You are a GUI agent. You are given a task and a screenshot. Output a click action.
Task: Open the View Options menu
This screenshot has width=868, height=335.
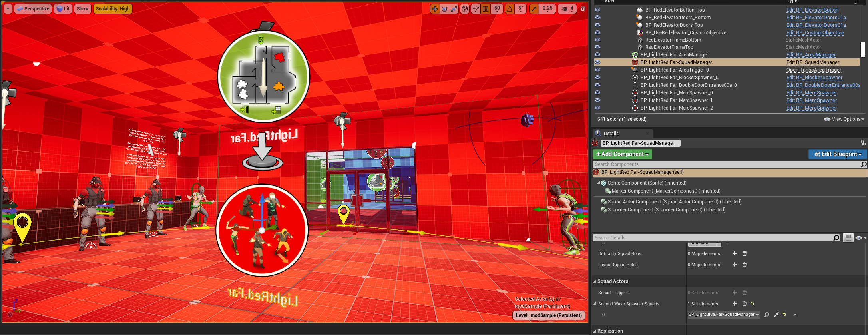point(844,119)
